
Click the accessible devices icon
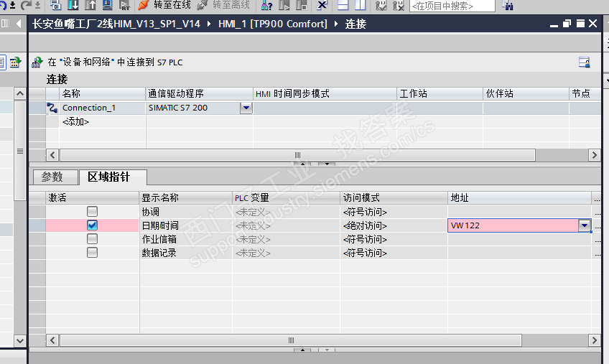click(267, 5)
